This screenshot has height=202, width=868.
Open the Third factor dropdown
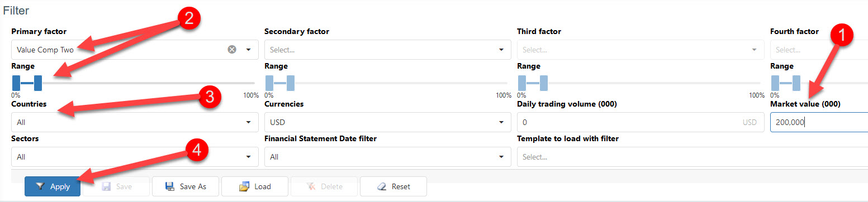[x=641, y=50]
